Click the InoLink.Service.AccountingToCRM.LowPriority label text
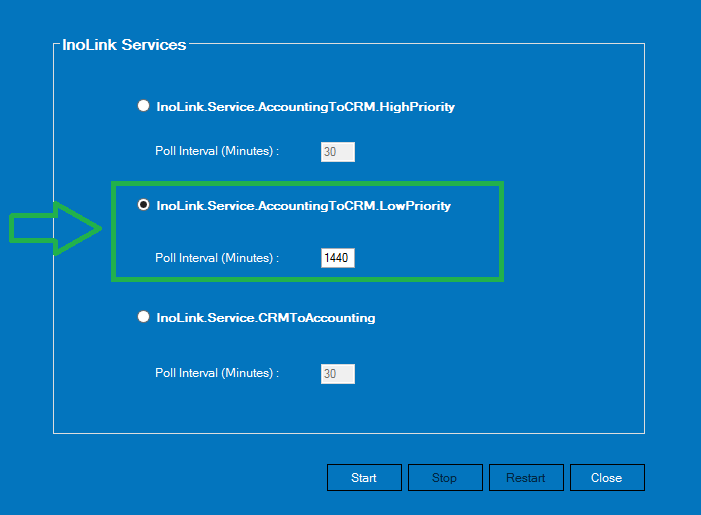This screenshot has height=515, width=701. pos(304,206)
